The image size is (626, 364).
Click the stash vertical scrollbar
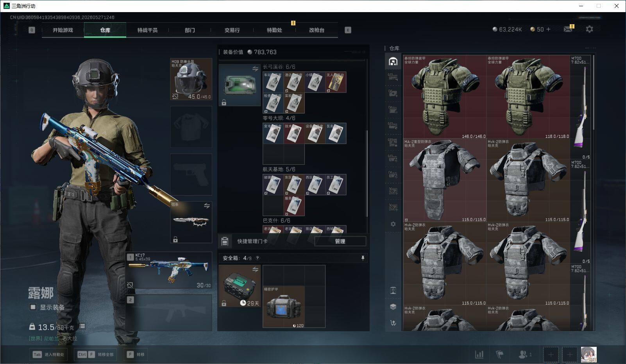(594, 93)
